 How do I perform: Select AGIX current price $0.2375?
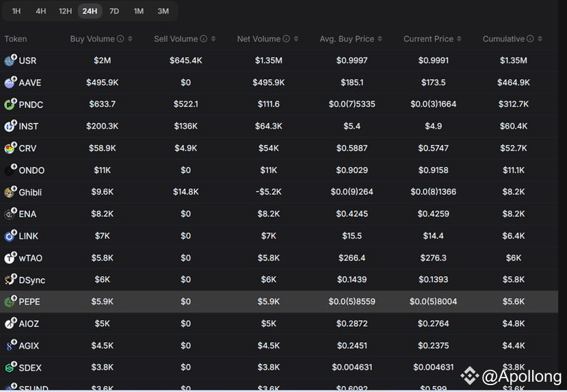coord(433,345)
